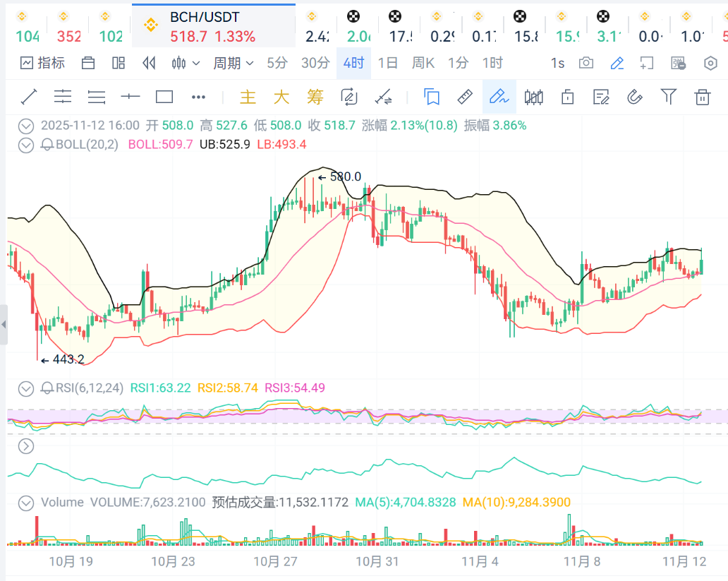Viewport: 728px width, 581px height.
Task: Select the trend line drawing tool
Action: [29, 97]
